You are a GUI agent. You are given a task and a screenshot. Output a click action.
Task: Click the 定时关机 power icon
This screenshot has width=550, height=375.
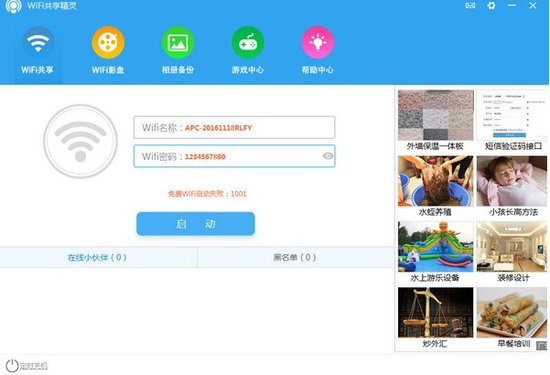point(12,366)
